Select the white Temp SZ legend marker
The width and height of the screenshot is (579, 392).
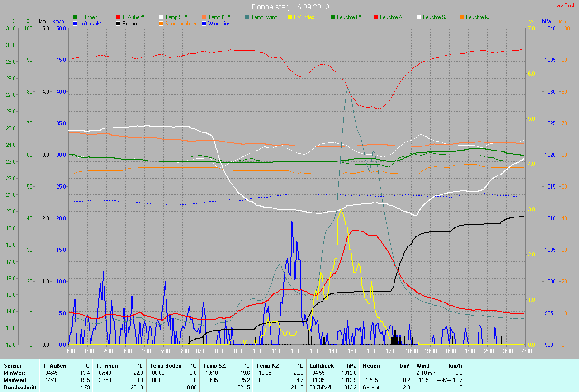coord(161,17)
